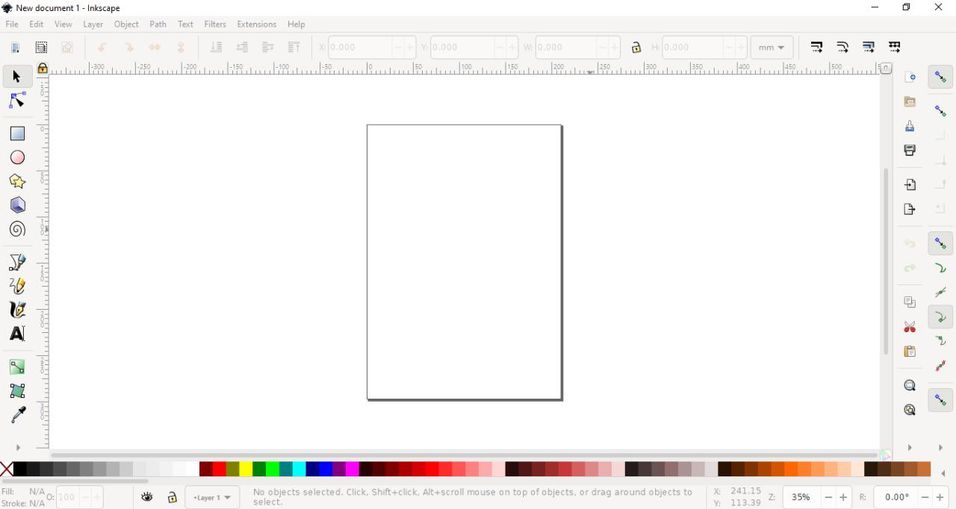Image resolution: width=956 pixels, height=509 pixels.
Task: Toggle move patterns with objects
Action: tap(894, 47)
